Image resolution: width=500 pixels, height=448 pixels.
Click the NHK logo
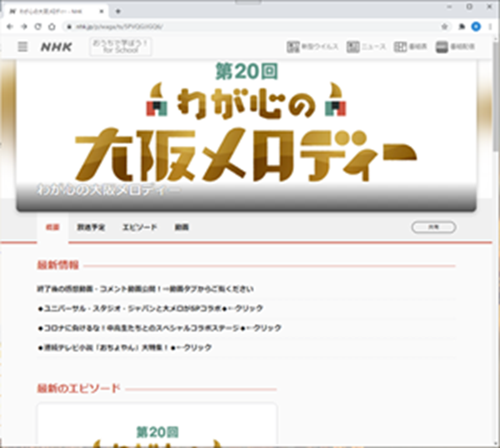click(57, 47)
